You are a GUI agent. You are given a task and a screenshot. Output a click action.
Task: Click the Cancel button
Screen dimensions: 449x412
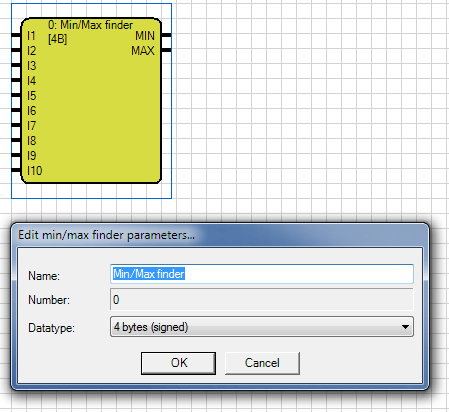coord(262,363)
